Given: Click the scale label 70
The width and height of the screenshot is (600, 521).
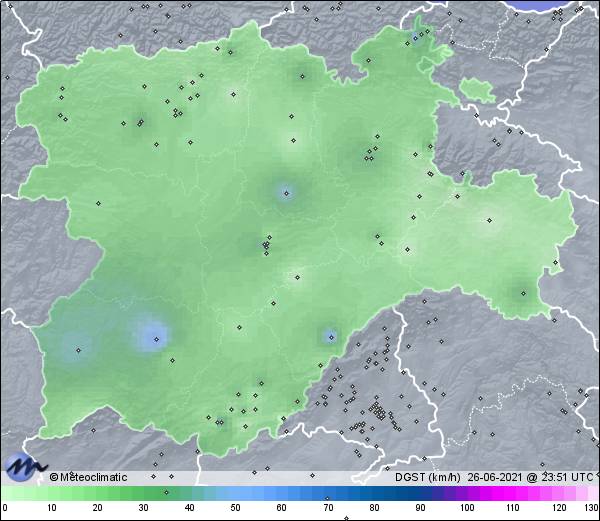Looking at the screenshot, I should point(328,508).
